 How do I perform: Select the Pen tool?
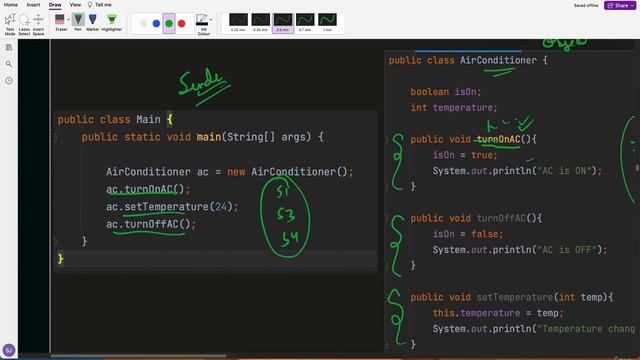[x=78, y=22]
